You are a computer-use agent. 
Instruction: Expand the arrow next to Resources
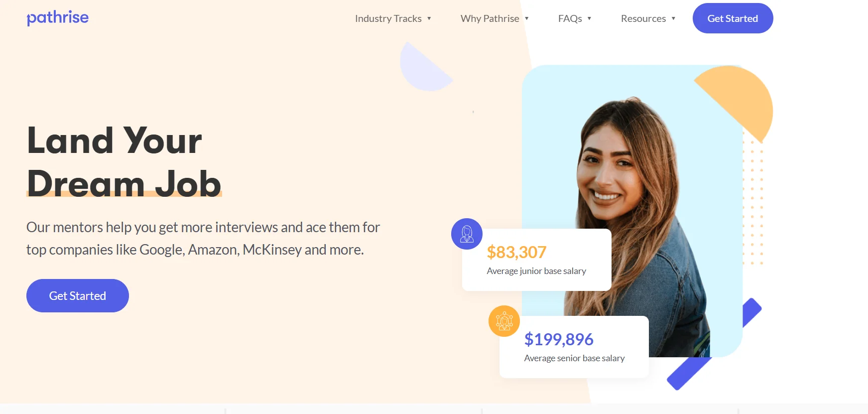(x=673, y=18)
